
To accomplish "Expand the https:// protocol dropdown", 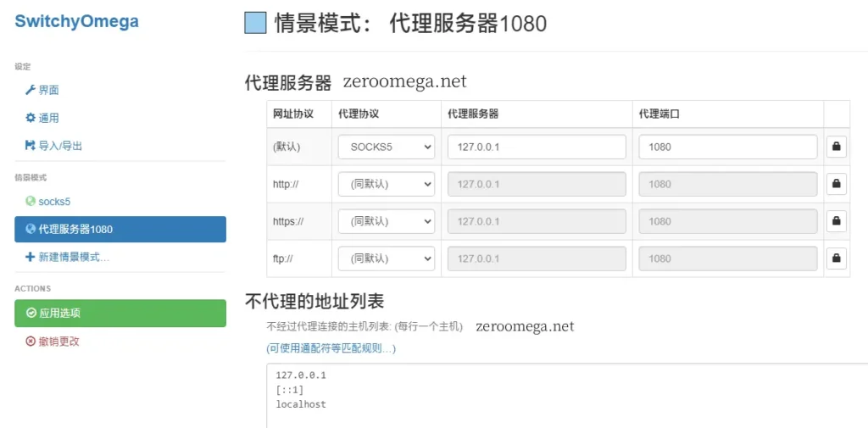I will 386,221.
